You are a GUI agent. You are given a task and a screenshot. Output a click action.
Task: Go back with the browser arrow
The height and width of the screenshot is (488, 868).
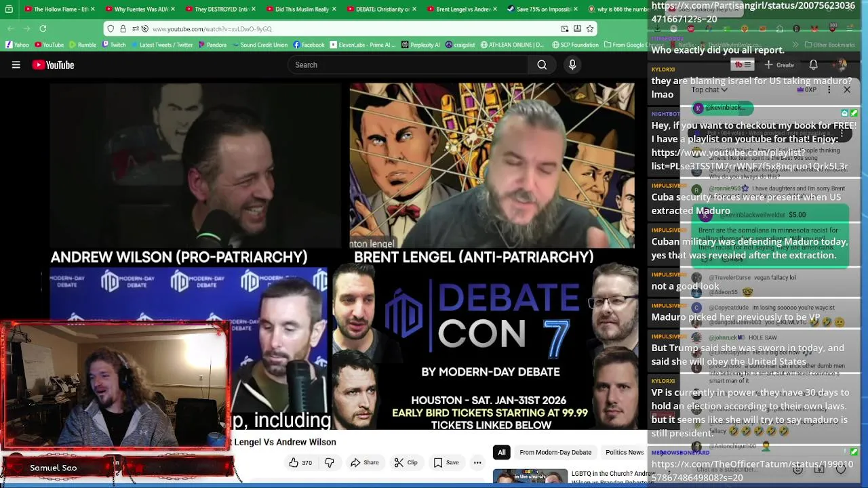click(x=11, y=28)
